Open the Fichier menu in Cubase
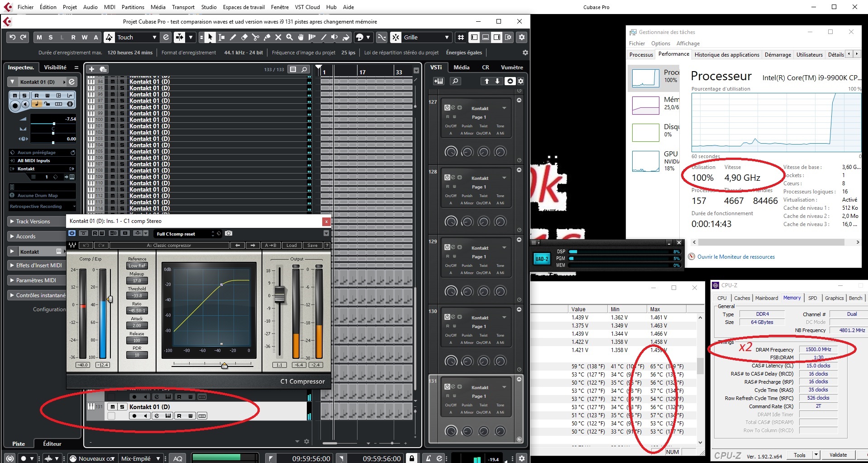 tap(25, 7)
